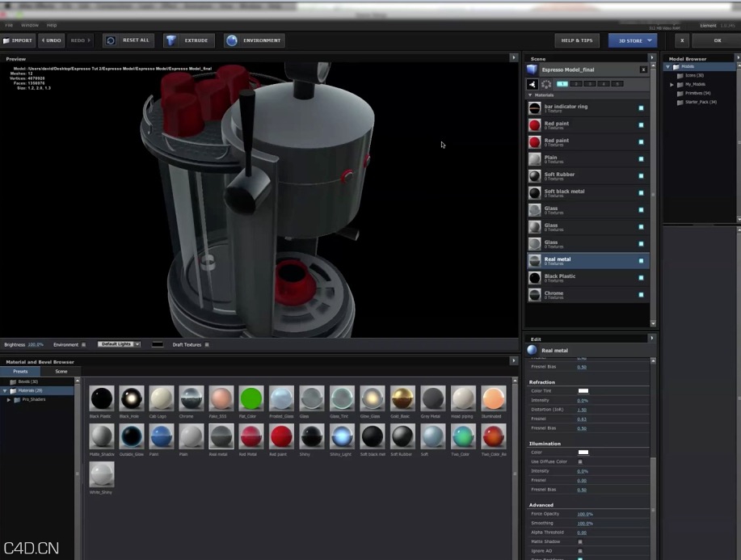Image resolution: width=741 pixels, height=560 pixels.
Task: Select group 2 in the scene panel
Action: click(576, 83)
